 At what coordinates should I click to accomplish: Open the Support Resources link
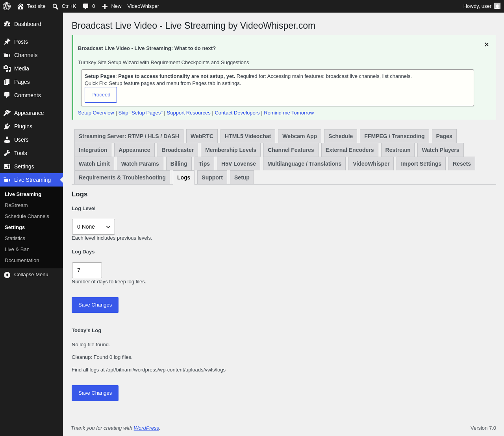point(189,113)
